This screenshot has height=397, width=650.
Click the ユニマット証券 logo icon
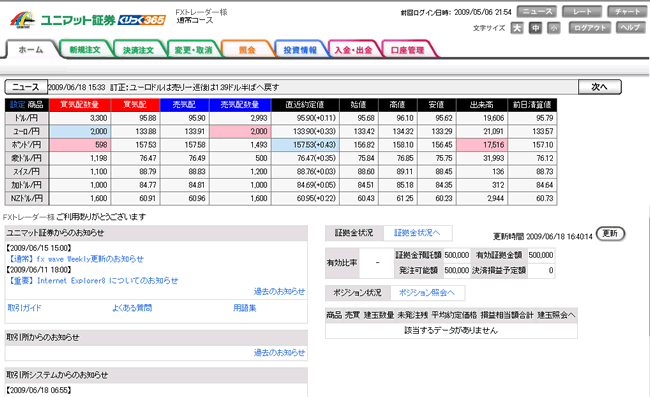pyautogui.click(x=23, y=20)
